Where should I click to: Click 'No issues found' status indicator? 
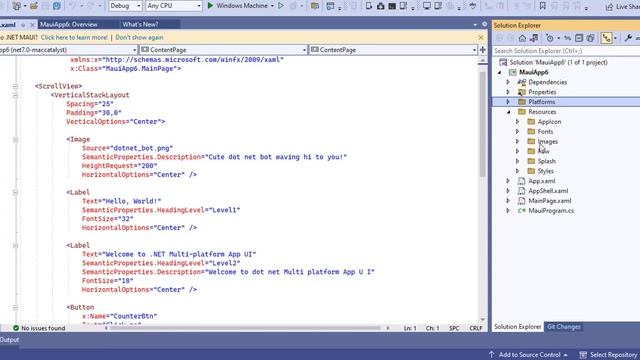[39, 328]
